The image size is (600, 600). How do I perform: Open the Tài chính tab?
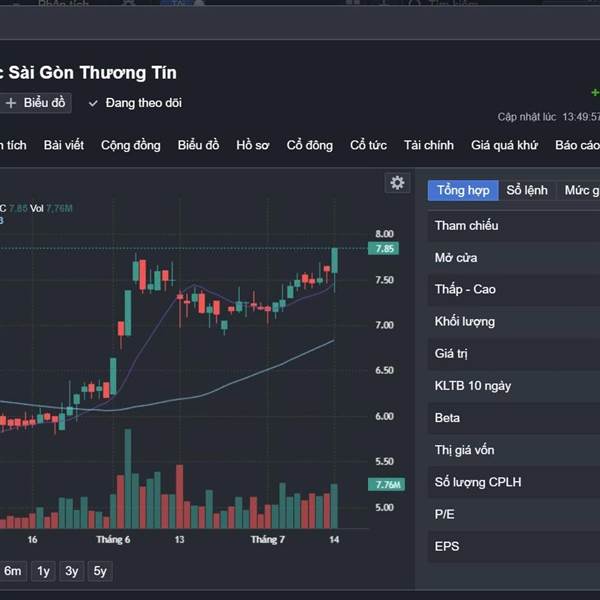429,145
